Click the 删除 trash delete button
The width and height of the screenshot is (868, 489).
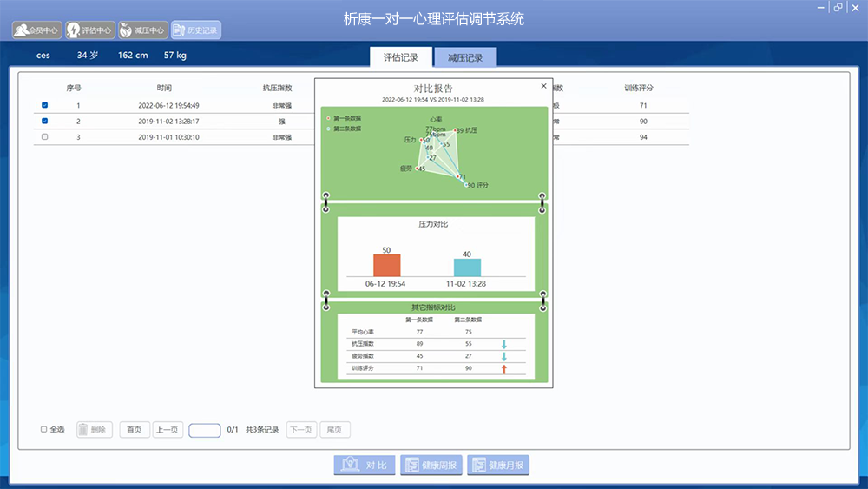pos(94,429)
